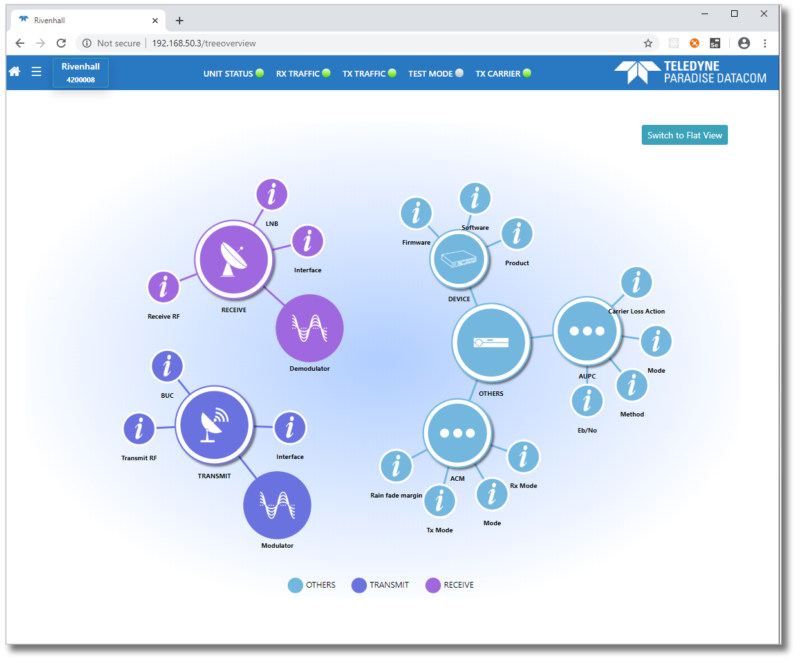Open the Carrier Loss Action info node
Screen dimensions: 811x672
coord(637,283)
